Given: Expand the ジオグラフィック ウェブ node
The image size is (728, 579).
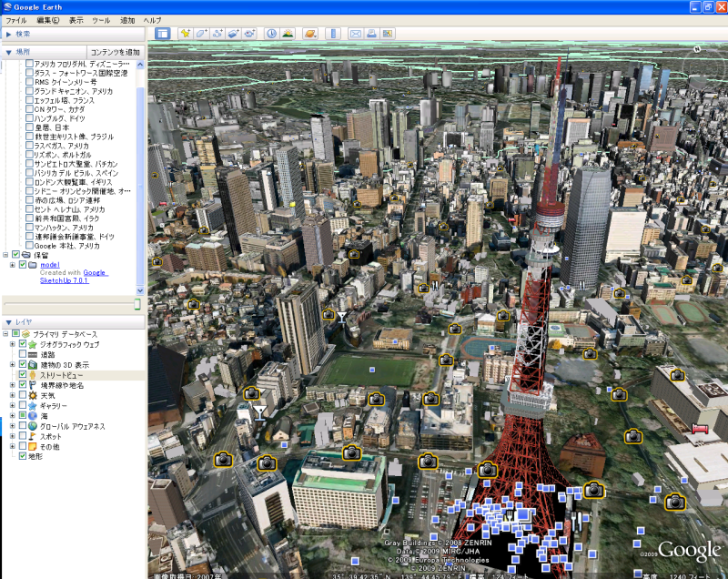Looking at the screenshot, I should point(13,344).
